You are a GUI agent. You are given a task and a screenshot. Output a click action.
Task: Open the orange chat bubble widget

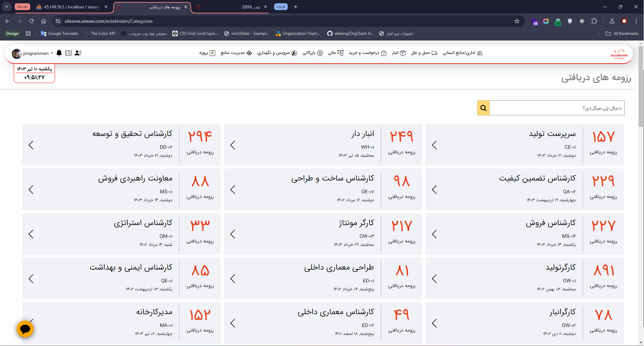tap(25, 329)
